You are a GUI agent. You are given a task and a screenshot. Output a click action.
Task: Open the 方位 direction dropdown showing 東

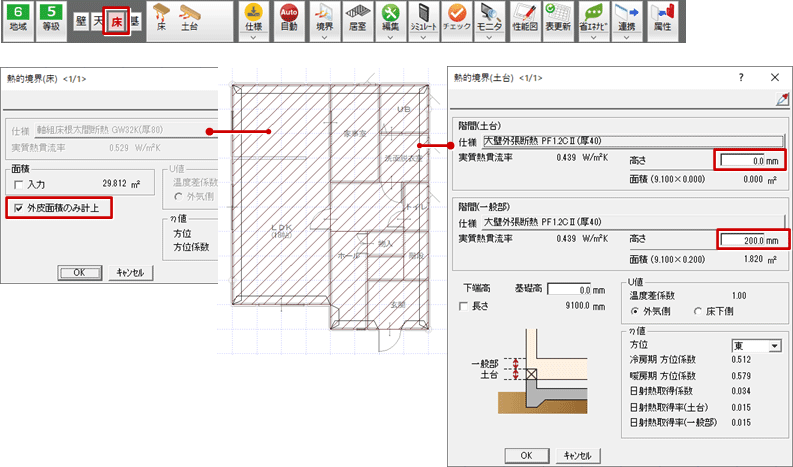(756, 345)
